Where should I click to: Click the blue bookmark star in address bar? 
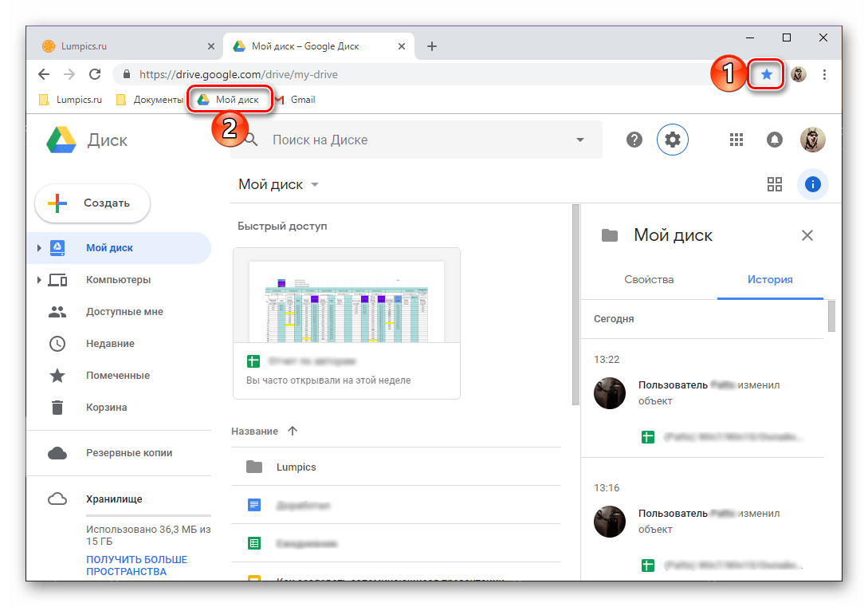[766, 74]
